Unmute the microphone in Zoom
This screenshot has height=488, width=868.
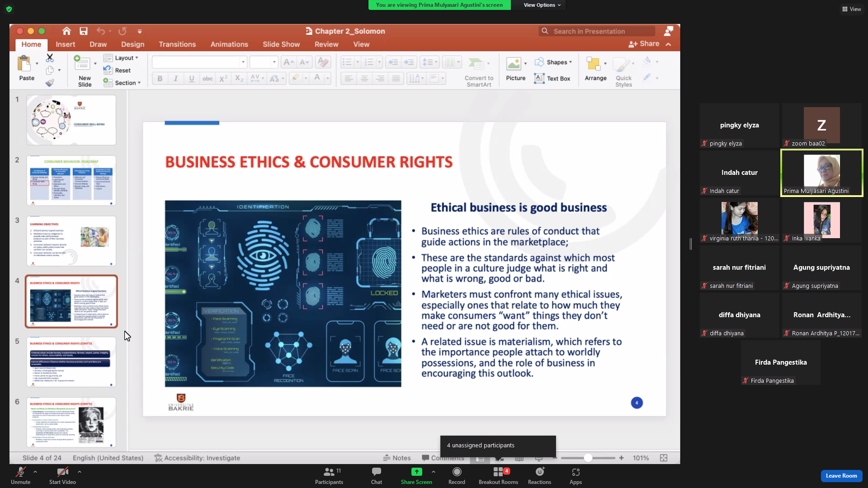[20, 476]
